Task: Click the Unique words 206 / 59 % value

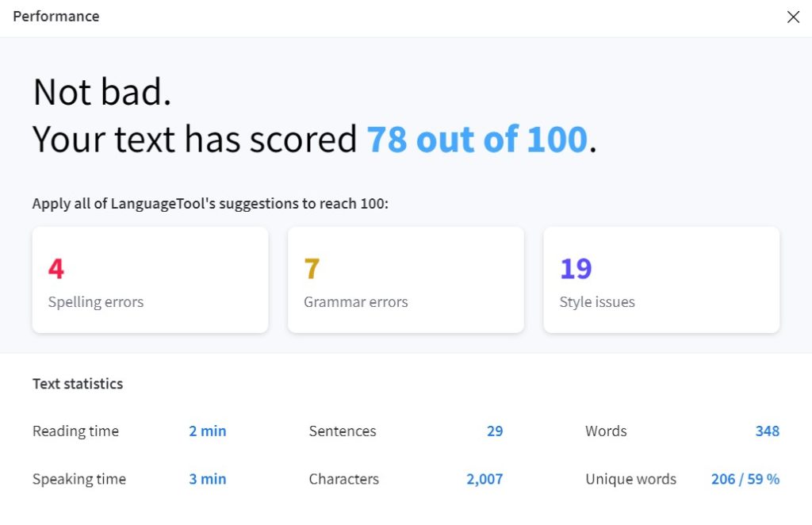Action: 745,479
